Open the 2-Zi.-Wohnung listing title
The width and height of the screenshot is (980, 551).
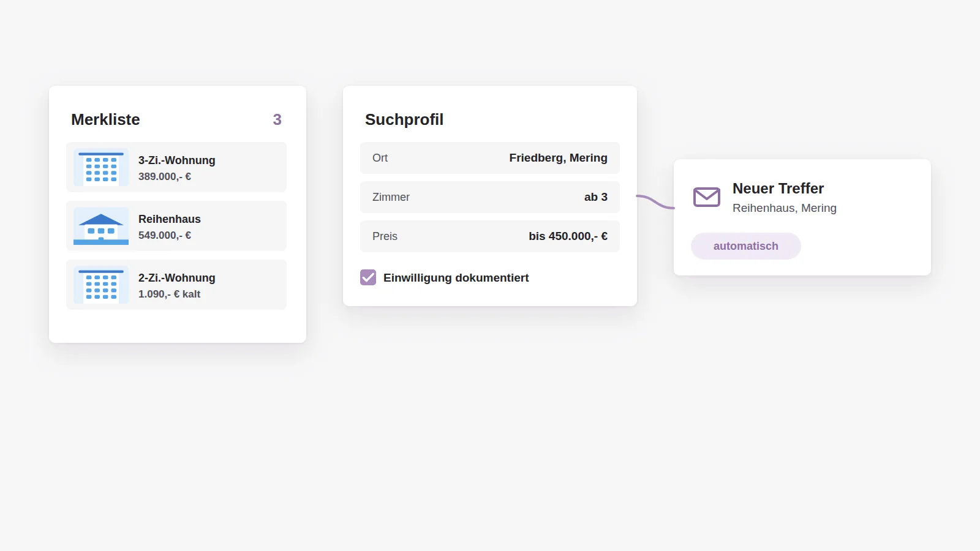click(177, 278)
